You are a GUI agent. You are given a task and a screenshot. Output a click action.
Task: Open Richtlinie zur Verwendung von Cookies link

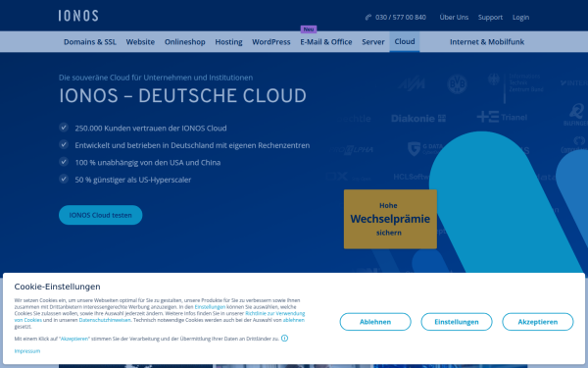(x=274, y=313)
